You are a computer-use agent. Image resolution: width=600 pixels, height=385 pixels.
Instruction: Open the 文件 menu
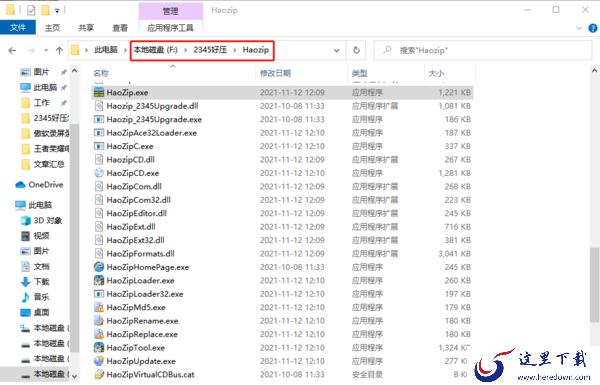tap(18, 28)
